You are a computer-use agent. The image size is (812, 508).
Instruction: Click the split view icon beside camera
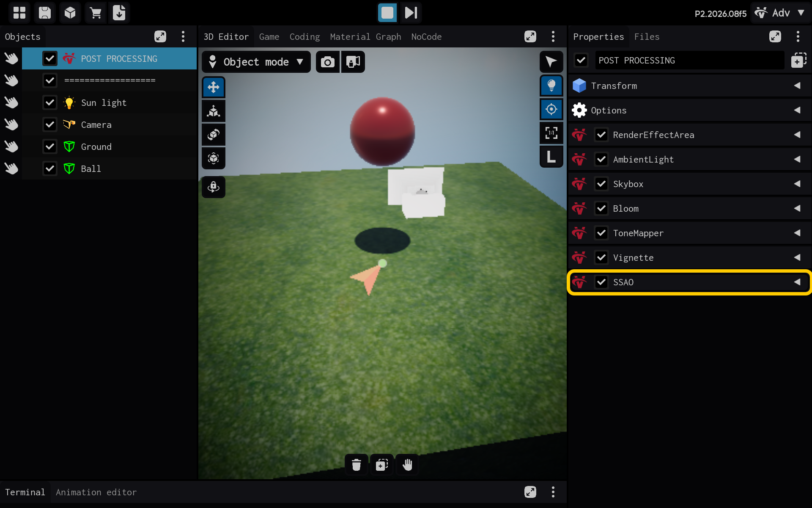tap(353, 62)
